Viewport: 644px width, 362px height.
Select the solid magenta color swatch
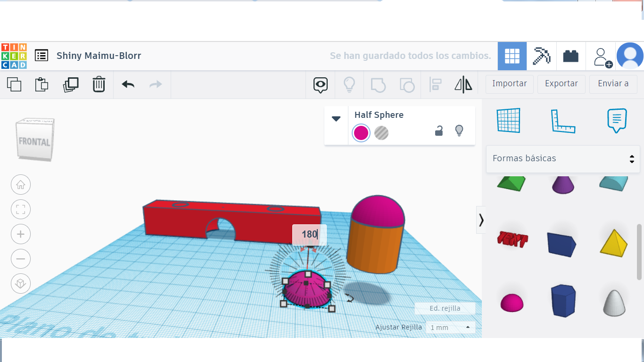(x=361, y=133)
